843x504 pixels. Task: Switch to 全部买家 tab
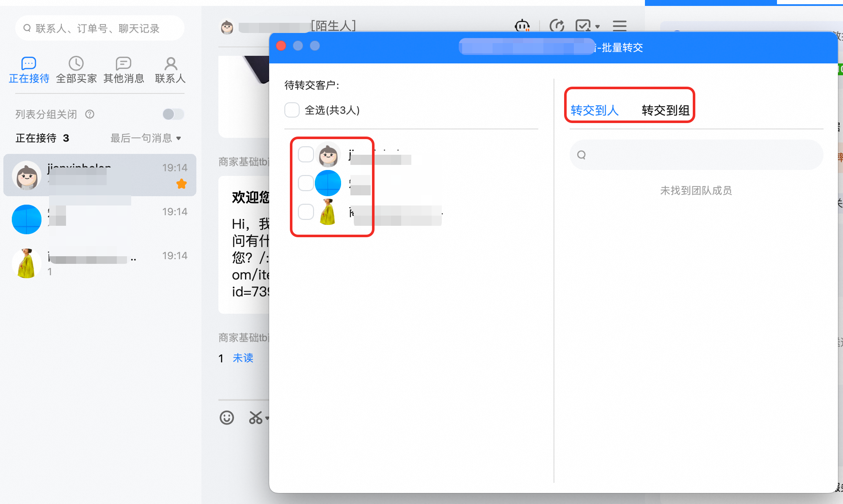(x=76, y=70)
